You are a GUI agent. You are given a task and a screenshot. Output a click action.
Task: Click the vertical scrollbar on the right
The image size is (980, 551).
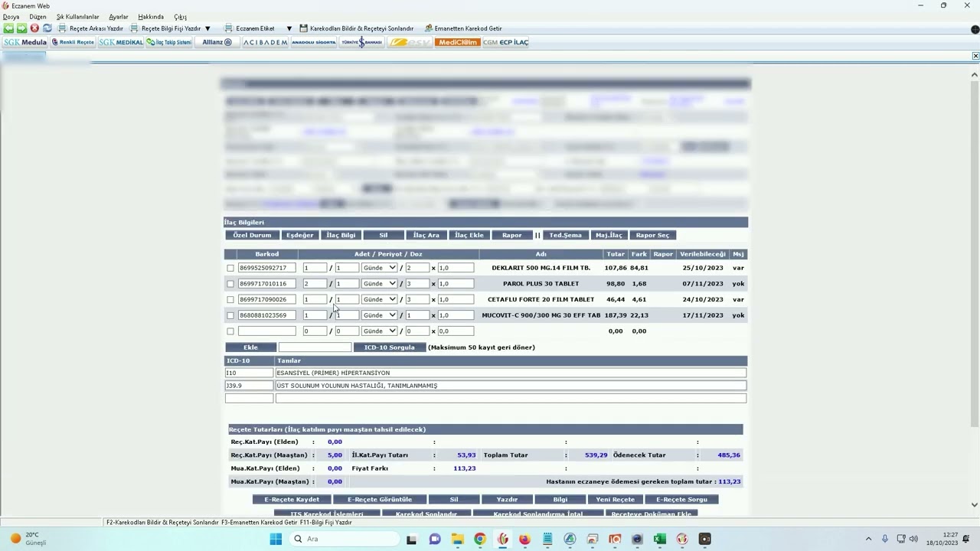coord(975,252)
